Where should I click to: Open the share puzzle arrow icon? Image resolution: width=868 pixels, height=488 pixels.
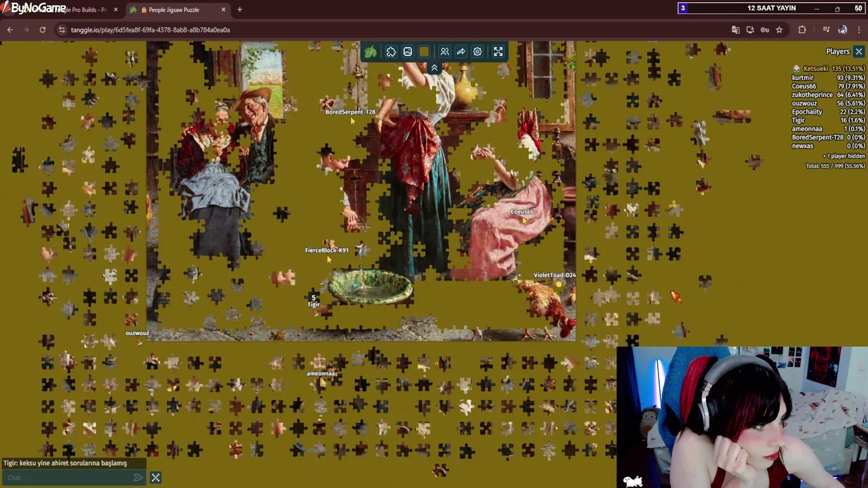point(461,52)
